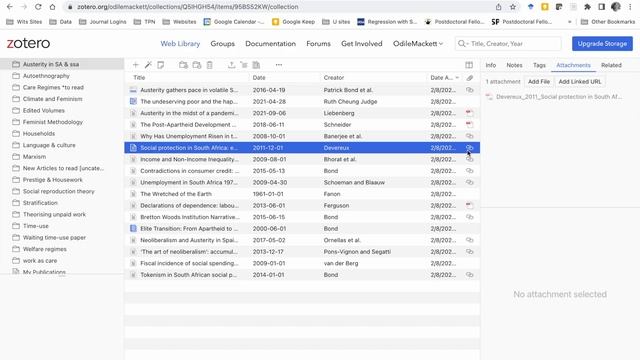The image size is (640, 360).
Task: Open the Forums nav item
Action: point(318,44)
